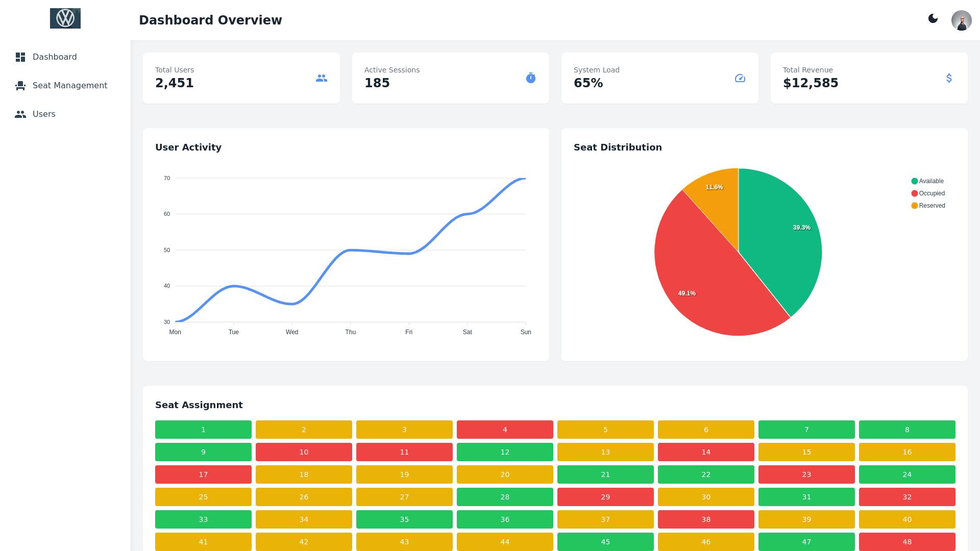Open the user profile avatar
The height and width of the screenshot is (551, 980).
961,20
